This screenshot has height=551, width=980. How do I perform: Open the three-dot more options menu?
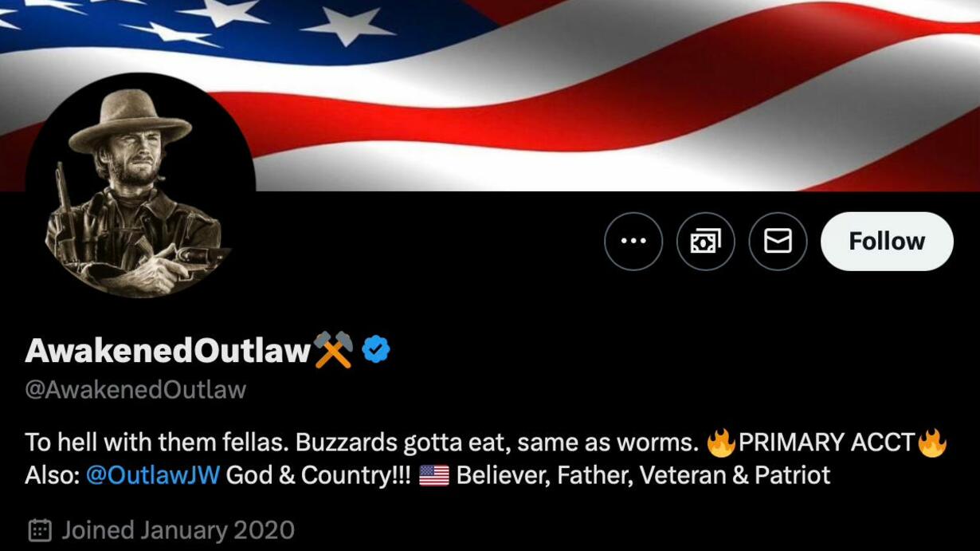[x=633, y=241]
